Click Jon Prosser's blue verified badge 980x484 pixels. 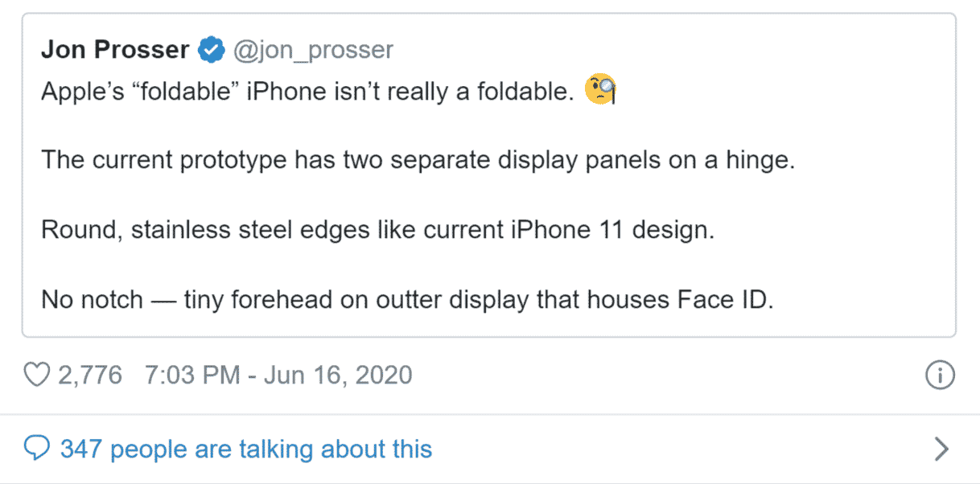[211, 50]
